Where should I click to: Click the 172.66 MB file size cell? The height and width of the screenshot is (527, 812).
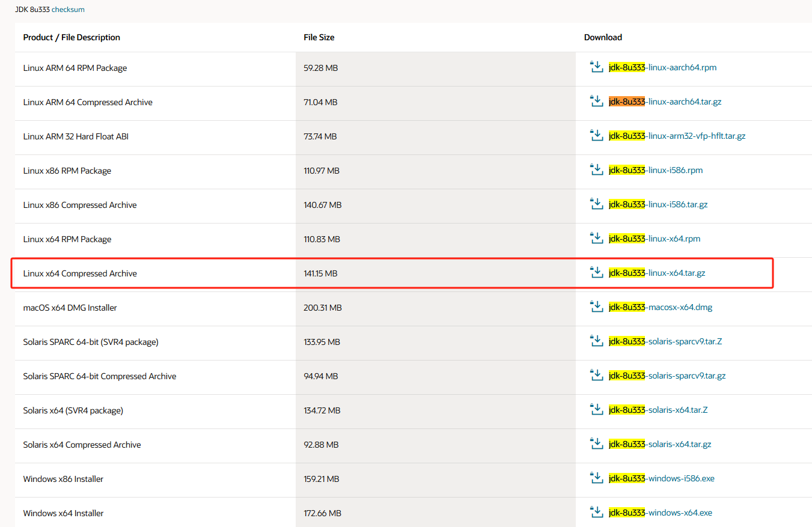point(436,513)
